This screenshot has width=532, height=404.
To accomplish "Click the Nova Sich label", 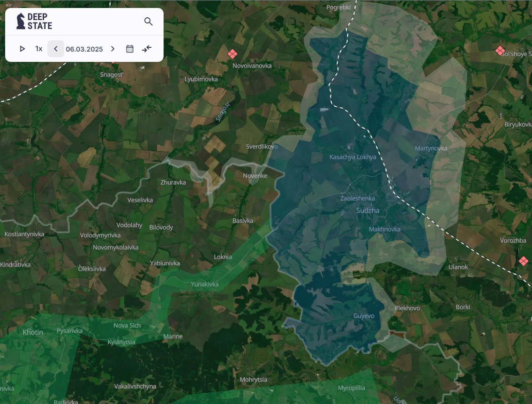I will click(127, 326).
